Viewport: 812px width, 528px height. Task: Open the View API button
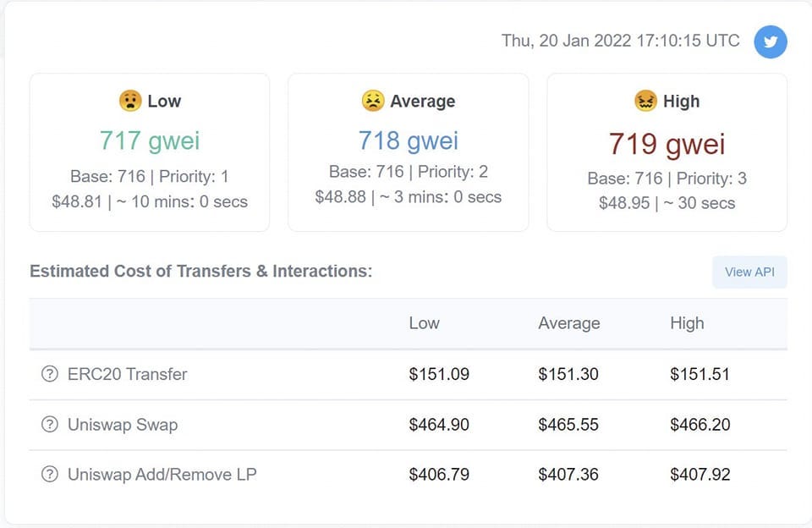point(749,272)
